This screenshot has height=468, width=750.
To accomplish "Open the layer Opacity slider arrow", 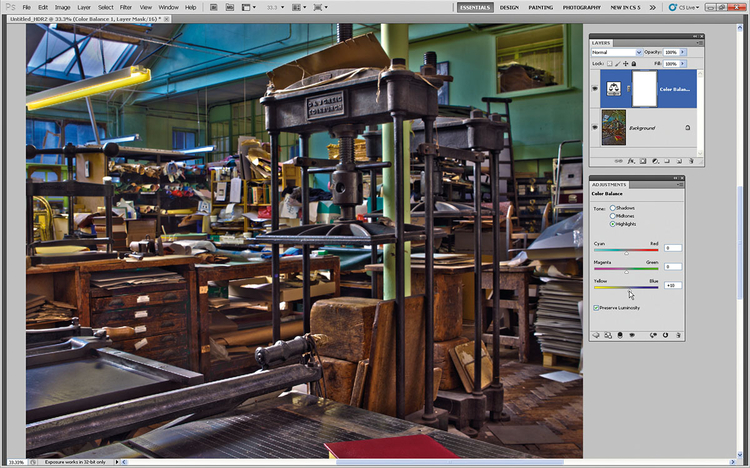I will 683,52.
